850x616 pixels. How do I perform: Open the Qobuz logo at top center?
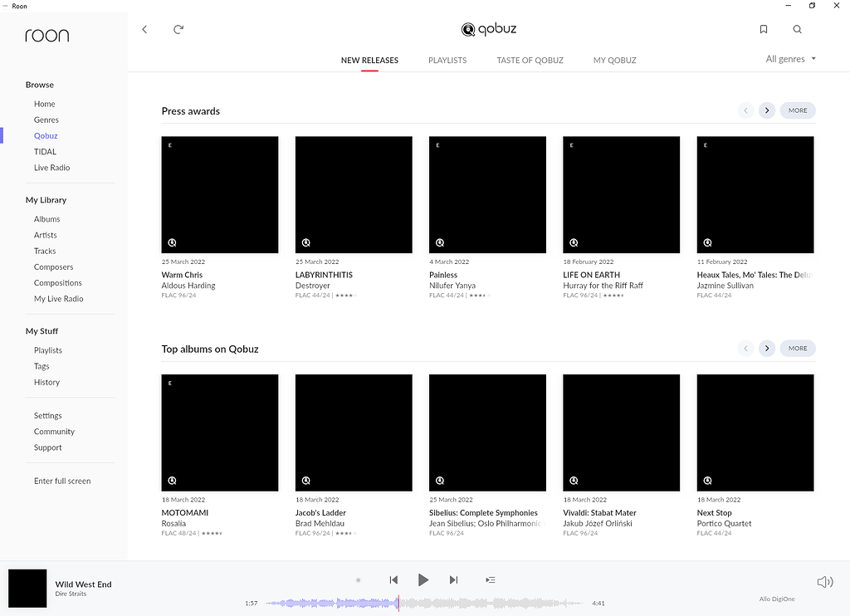(x=488, y=29)
